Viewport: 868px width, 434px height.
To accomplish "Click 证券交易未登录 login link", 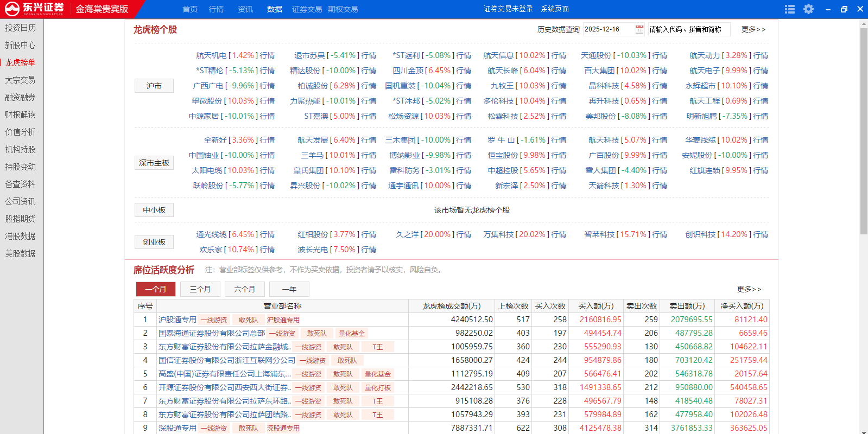I will (508, 9).
